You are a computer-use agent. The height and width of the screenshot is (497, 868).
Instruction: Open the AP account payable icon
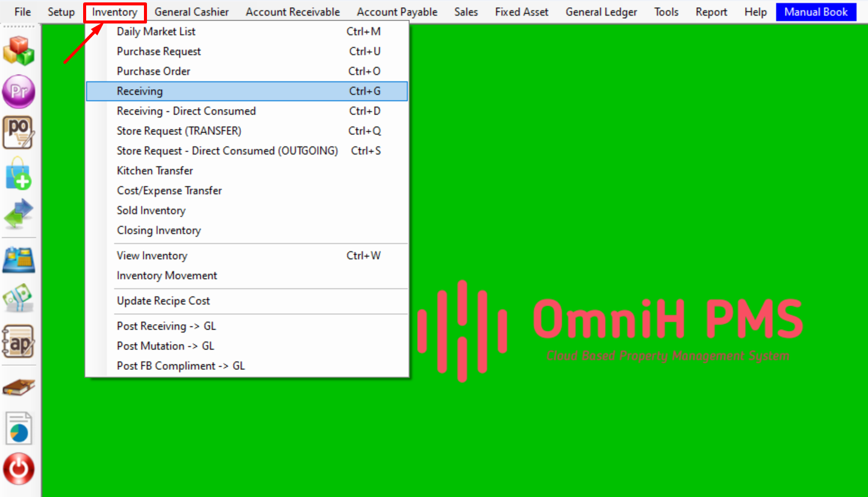point(19,341)
